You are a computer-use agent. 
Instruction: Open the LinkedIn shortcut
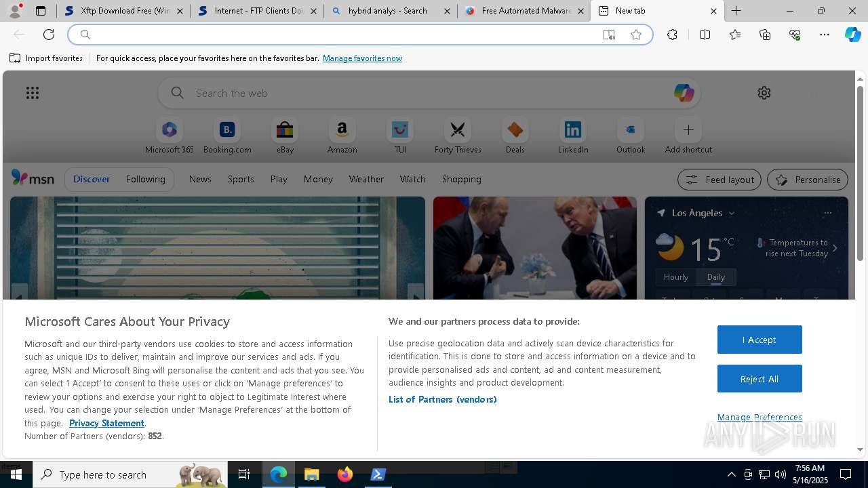tap(573, 136)
